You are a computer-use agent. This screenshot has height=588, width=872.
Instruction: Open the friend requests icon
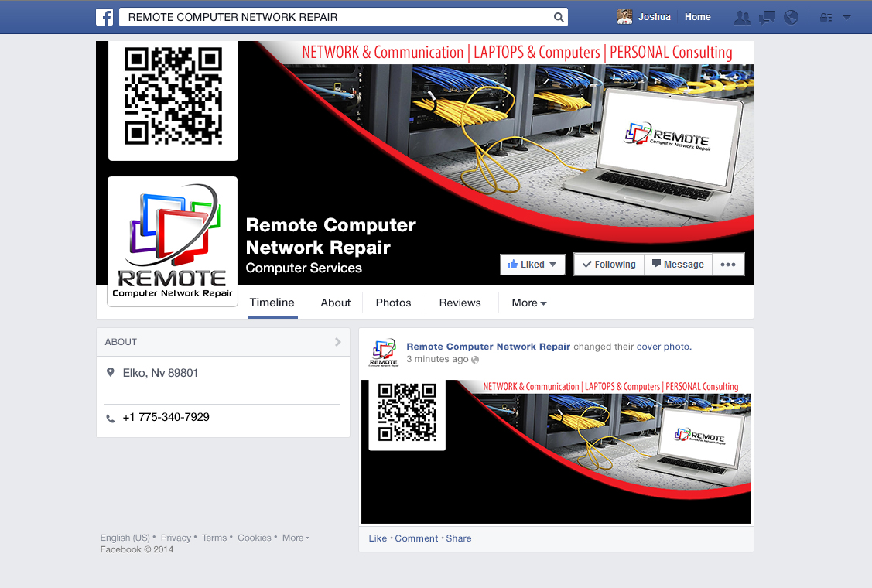pyautogui.click(x=742, y=17)
